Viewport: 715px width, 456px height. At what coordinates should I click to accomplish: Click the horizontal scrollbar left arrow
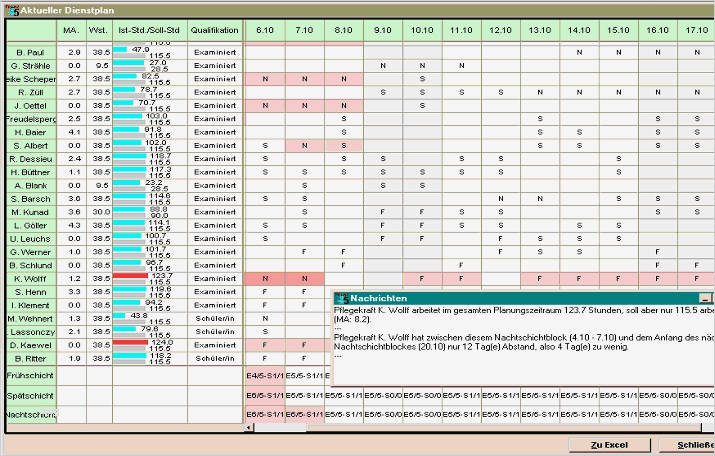249,428
